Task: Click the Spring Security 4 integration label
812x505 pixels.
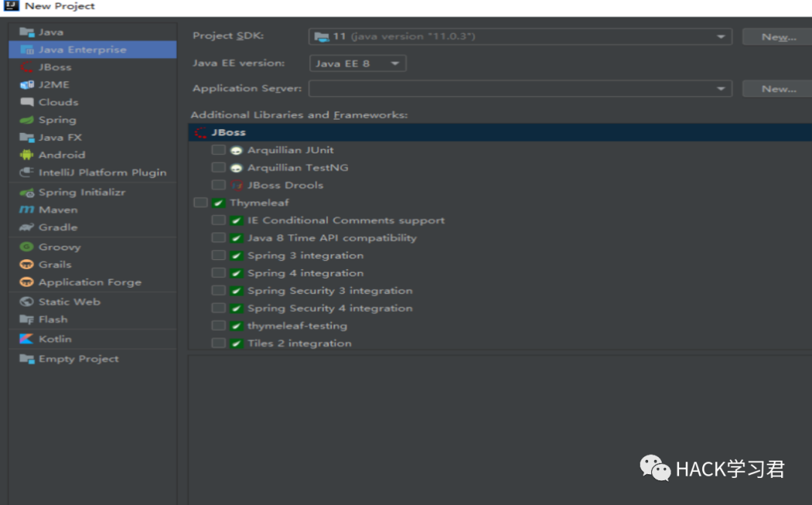Action: (330, 308)
